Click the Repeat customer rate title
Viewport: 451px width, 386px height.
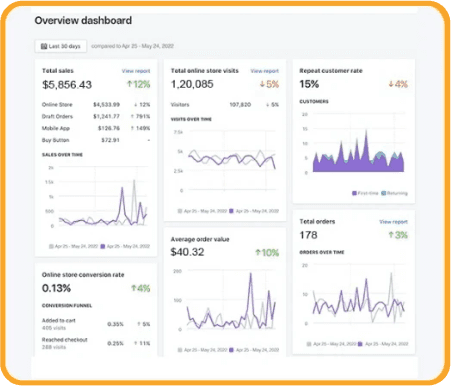pos(331,71)
